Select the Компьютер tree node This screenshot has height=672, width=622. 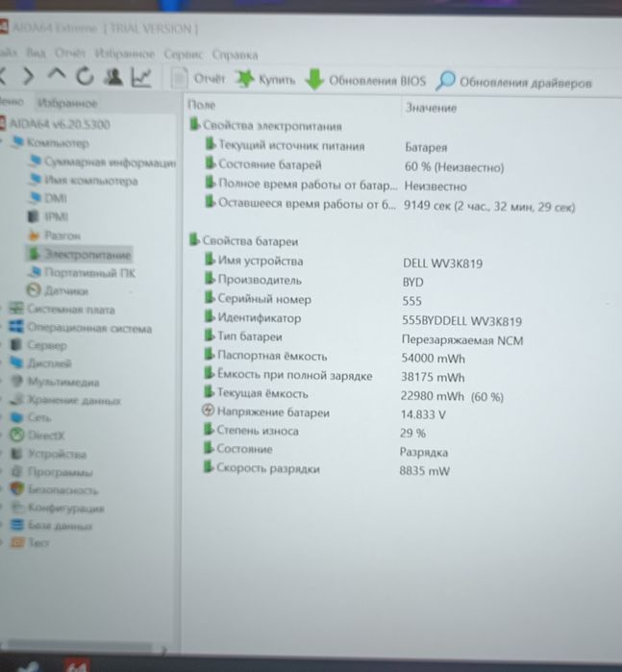[50, 142]
